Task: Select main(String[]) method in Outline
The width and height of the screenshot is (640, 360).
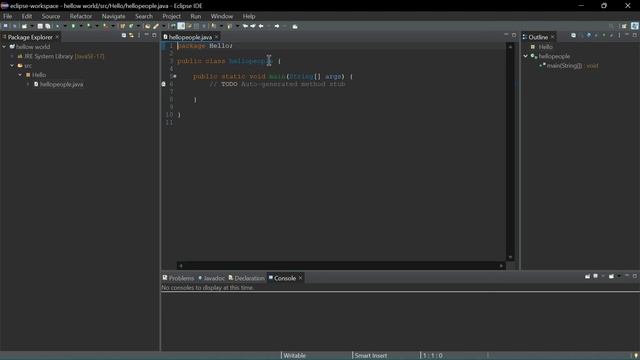Action: click(569, 66)
